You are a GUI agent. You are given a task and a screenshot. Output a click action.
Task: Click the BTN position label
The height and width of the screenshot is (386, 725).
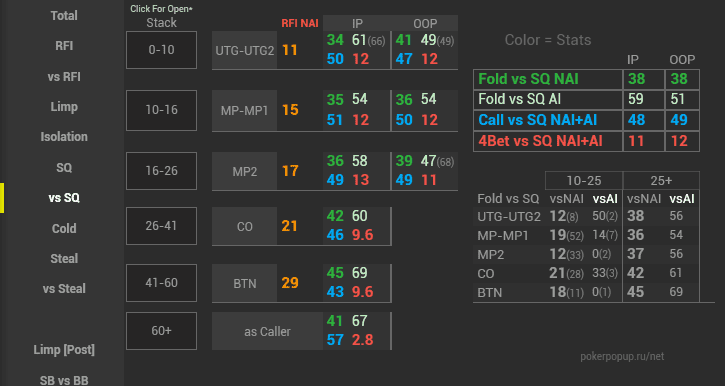pos(245,283)
